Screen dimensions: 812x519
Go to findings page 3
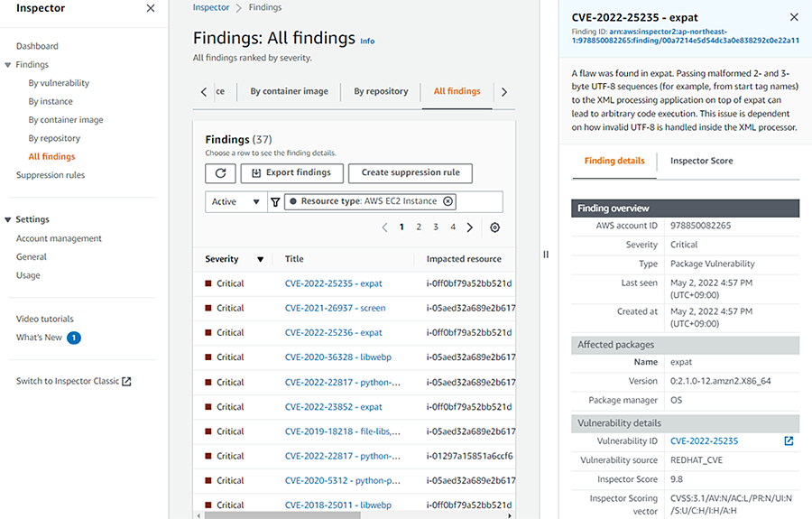point(436,227)
